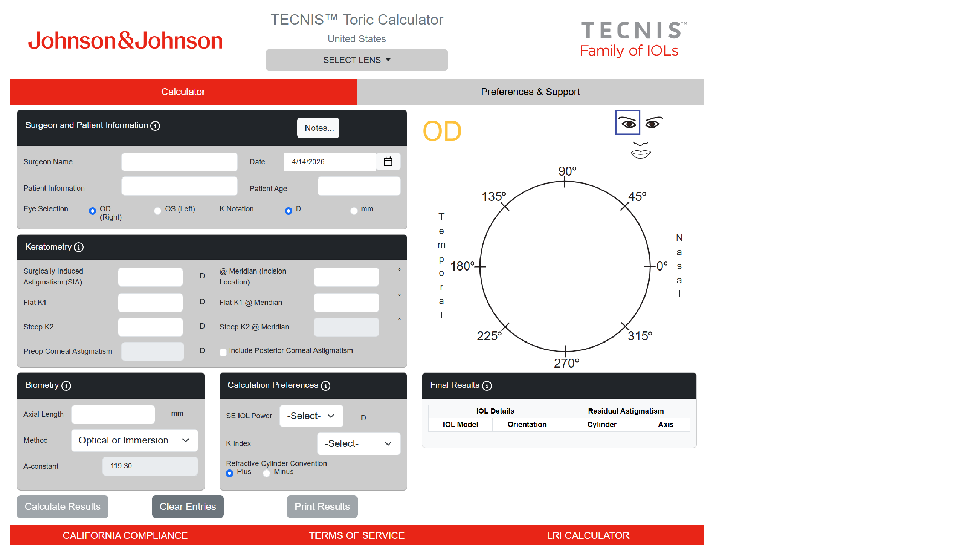Image resolution: width=980 pixels, height=552 pixels.
Task: Open the Biometry section info tooltip
Action: tap(67, 385)
